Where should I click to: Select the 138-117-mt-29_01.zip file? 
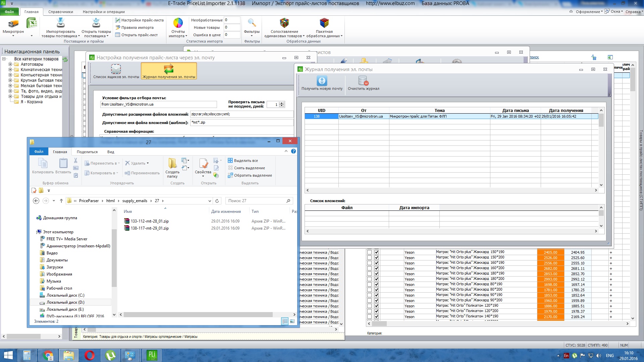pyautogui.click(x=150, y=228)
